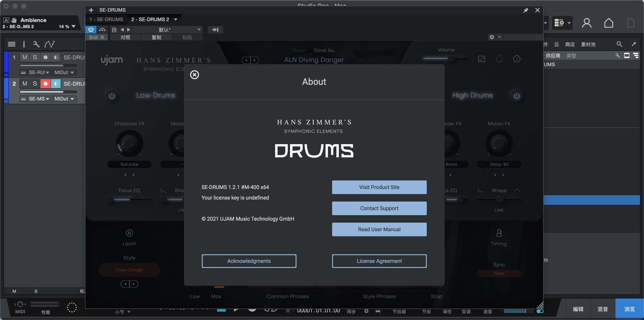Click the 粘贴 paste button
The width and height of the screenshot is (644, 320).
click(187, 37)
